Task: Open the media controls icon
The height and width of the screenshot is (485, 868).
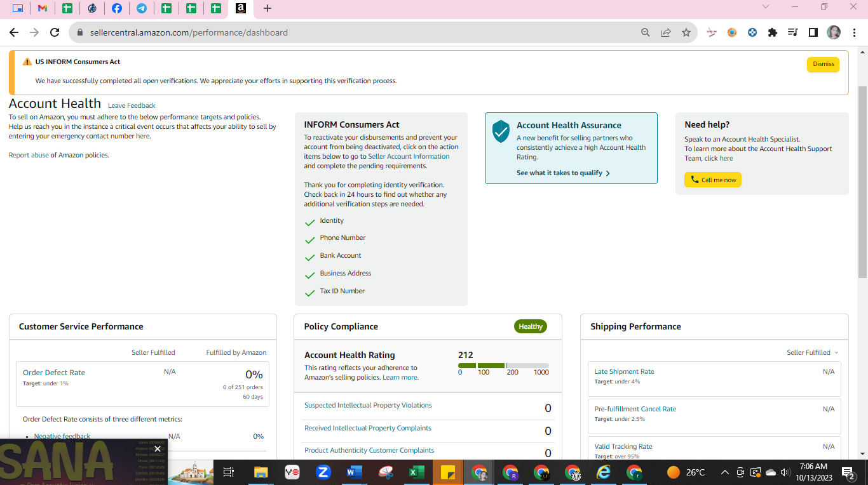Action: [792, 32]
